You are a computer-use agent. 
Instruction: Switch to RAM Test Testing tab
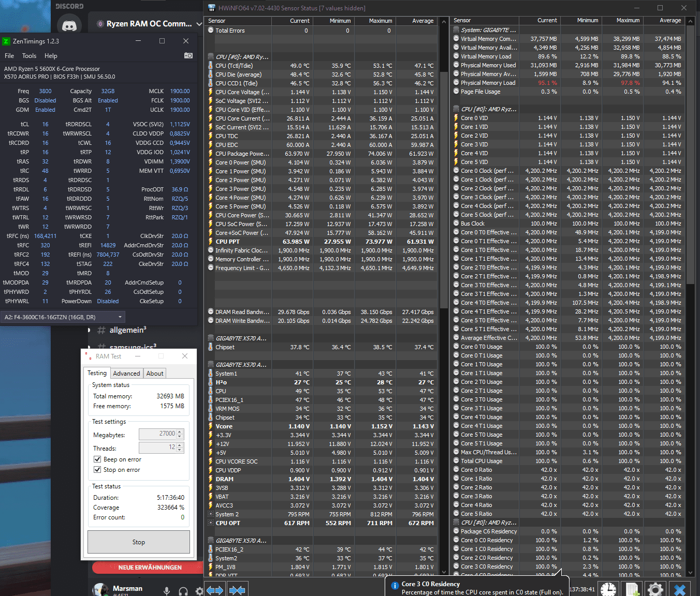[97, 373]
